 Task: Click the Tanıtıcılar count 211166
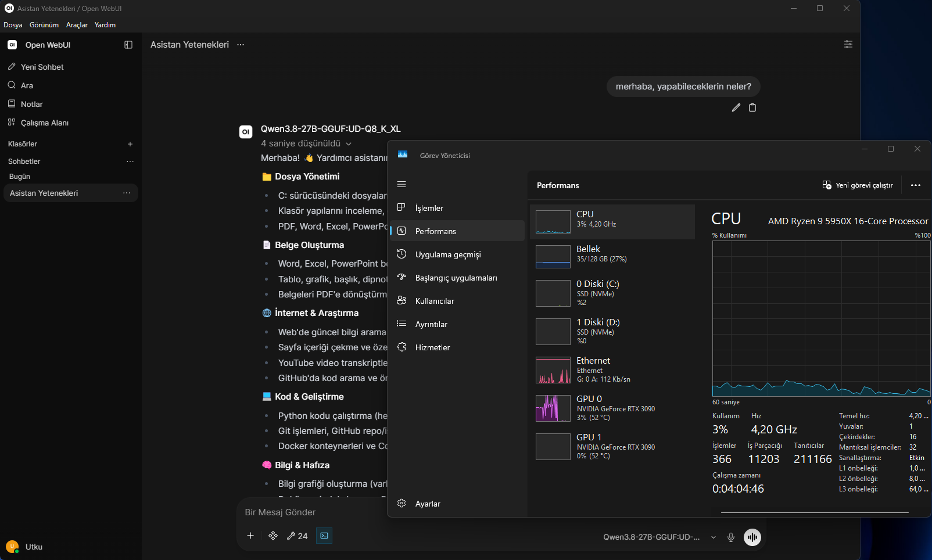click(x=813, y=460)
